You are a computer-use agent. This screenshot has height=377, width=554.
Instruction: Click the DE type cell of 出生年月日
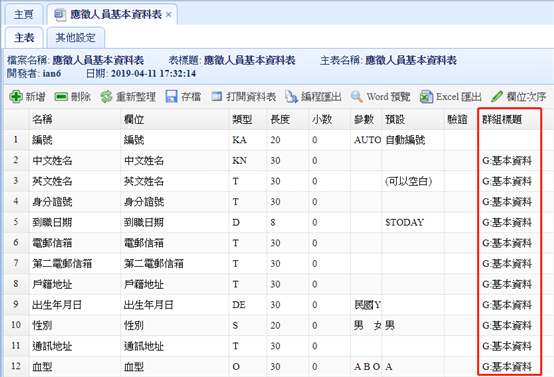[248, 305]
